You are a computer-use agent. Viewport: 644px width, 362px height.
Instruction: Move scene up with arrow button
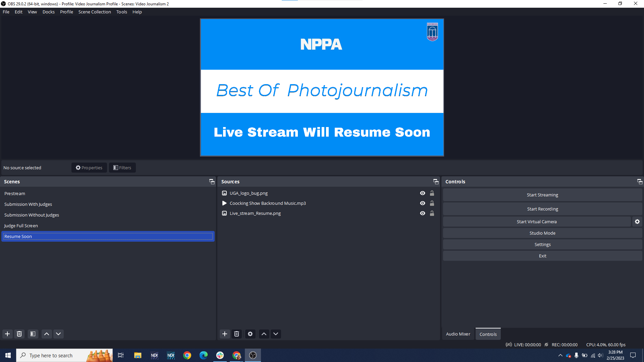47,334
